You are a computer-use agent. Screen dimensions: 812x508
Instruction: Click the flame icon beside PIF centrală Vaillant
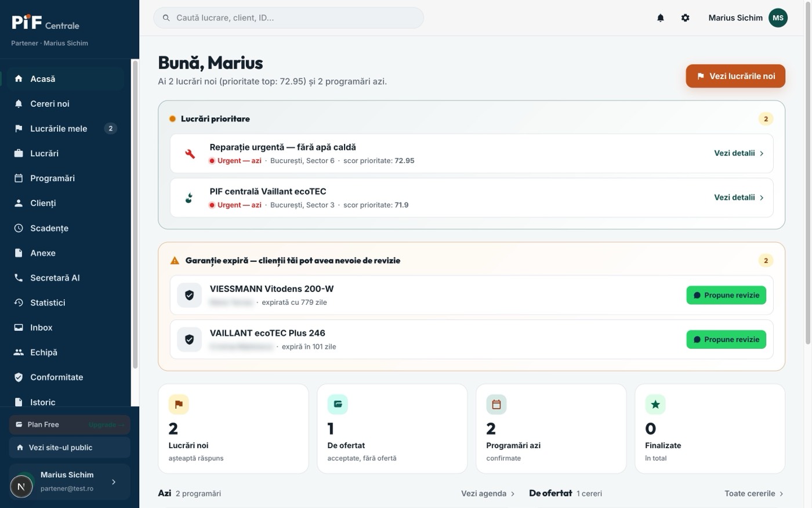[189, 198]
